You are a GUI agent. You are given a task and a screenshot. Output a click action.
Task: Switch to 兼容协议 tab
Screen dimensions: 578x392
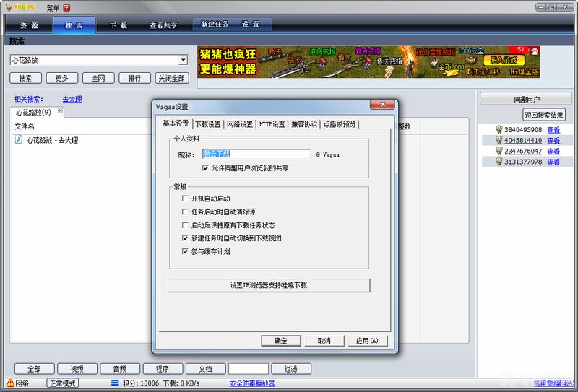coord(304,124)
